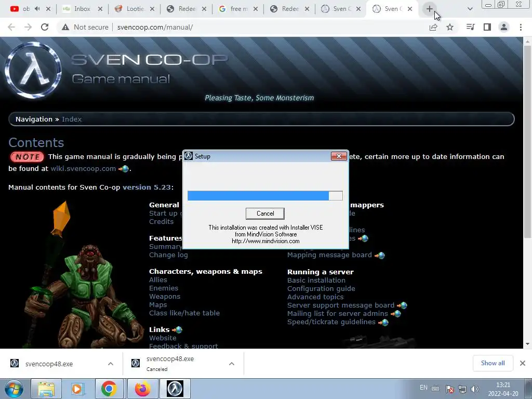Open the Change log link

click(168, 255)
